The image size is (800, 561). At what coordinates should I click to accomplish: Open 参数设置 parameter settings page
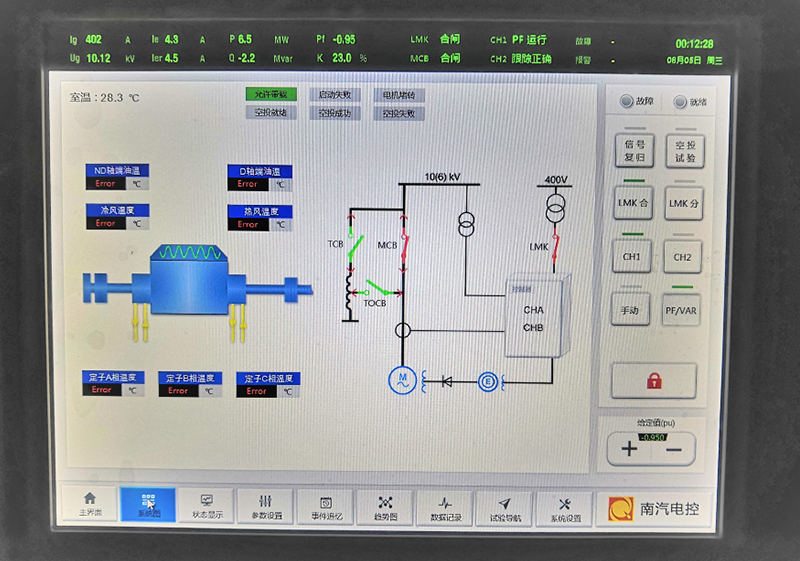point(266,506)
